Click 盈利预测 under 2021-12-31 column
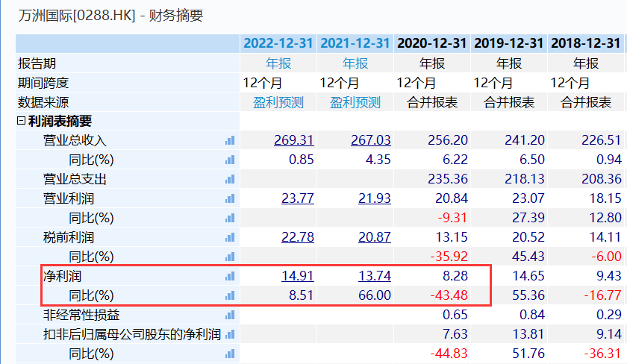This screenshot has height=364, width=627. pyautogui.click(x=355, y=103)
